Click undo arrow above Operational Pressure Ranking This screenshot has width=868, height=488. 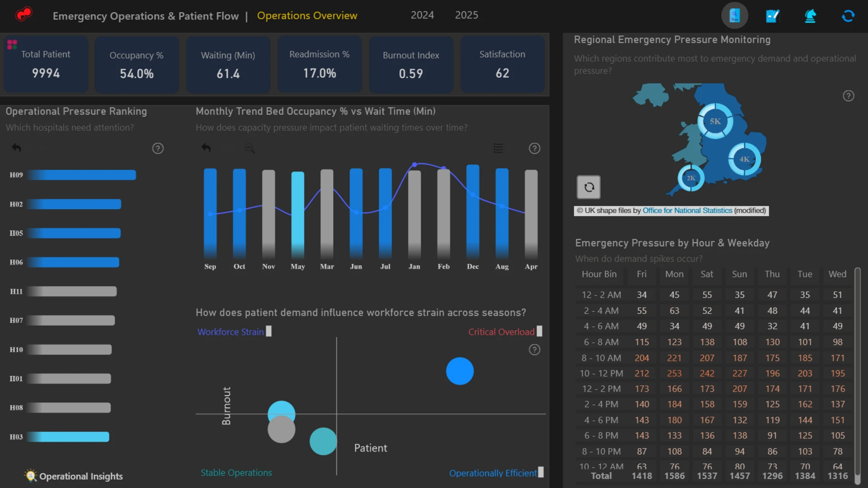pos(16,148)
